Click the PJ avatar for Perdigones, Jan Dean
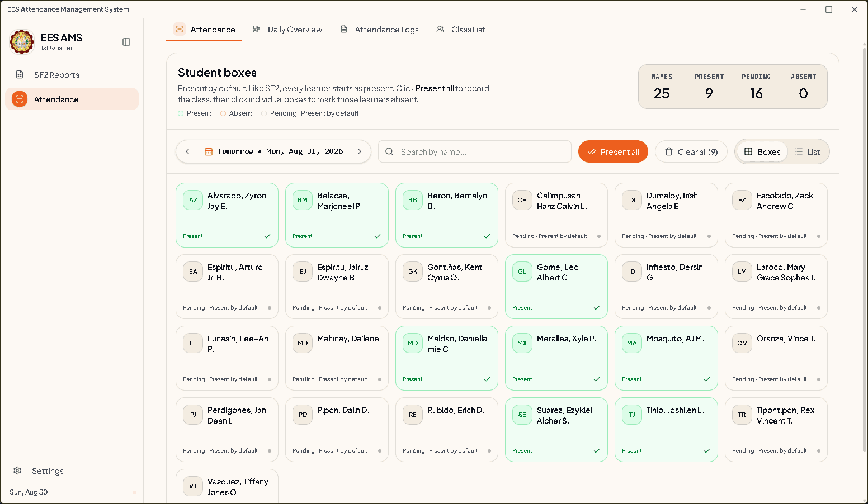The width and height of the screenshot is (868, 504). coord(193,415)
